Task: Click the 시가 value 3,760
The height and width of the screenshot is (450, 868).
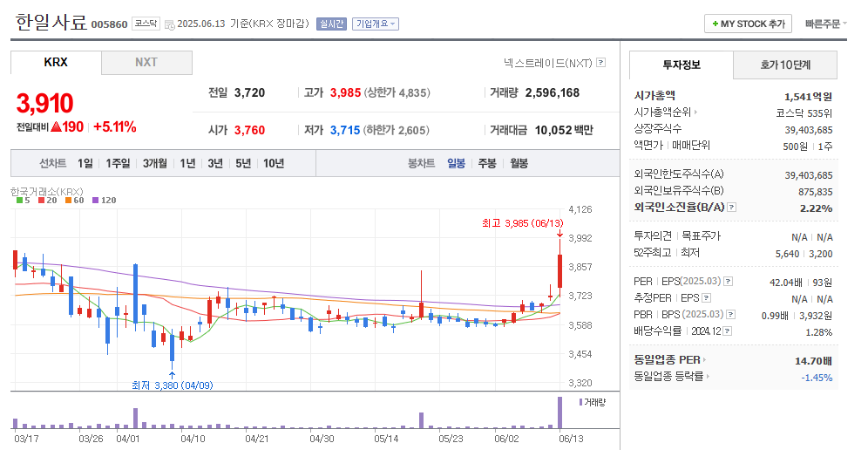Action: (x=249, y=130)
